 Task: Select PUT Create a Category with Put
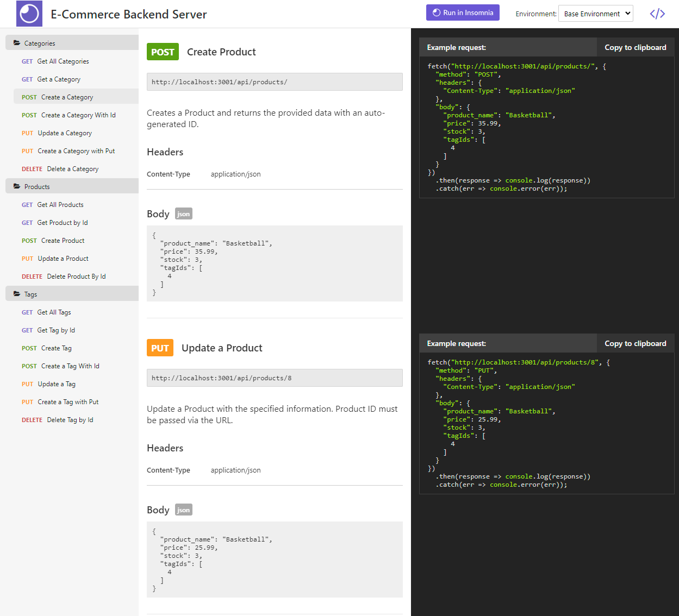(76, 151)
